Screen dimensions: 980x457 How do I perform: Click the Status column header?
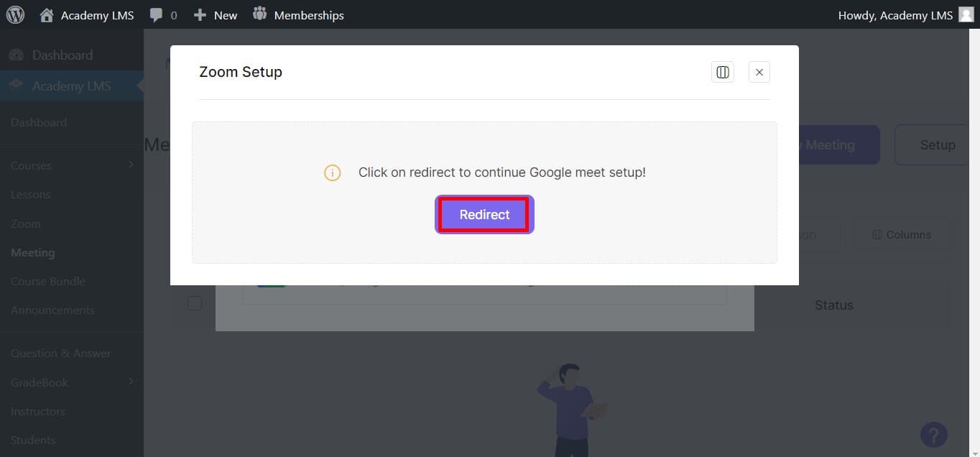point(833,305)
